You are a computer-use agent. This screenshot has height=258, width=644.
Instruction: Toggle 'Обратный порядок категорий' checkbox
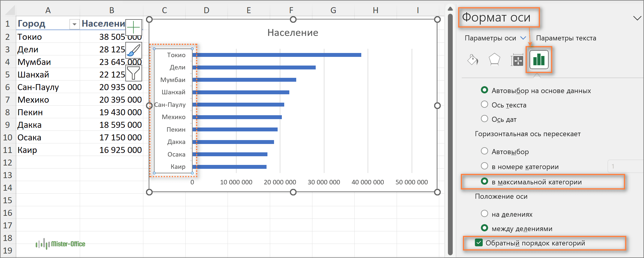479,243
